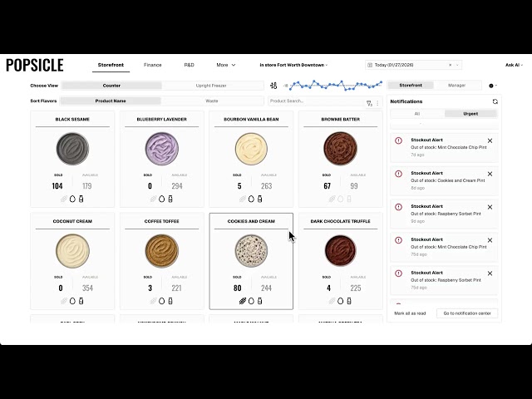This screenshot has height=399, width=532.
Task: Dismiss the Mint Chocolate Chip Pint 7d alert
Action: [x=490, y=140]
